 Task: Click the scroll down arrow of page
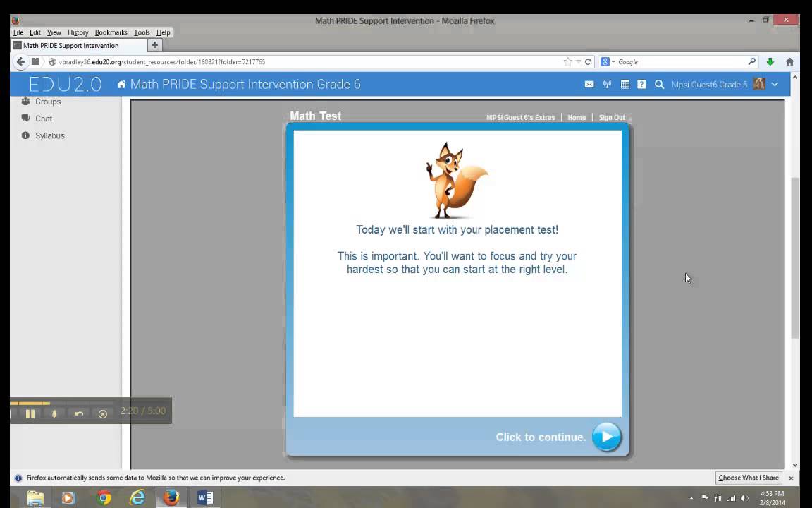click(x=795, y=466)
